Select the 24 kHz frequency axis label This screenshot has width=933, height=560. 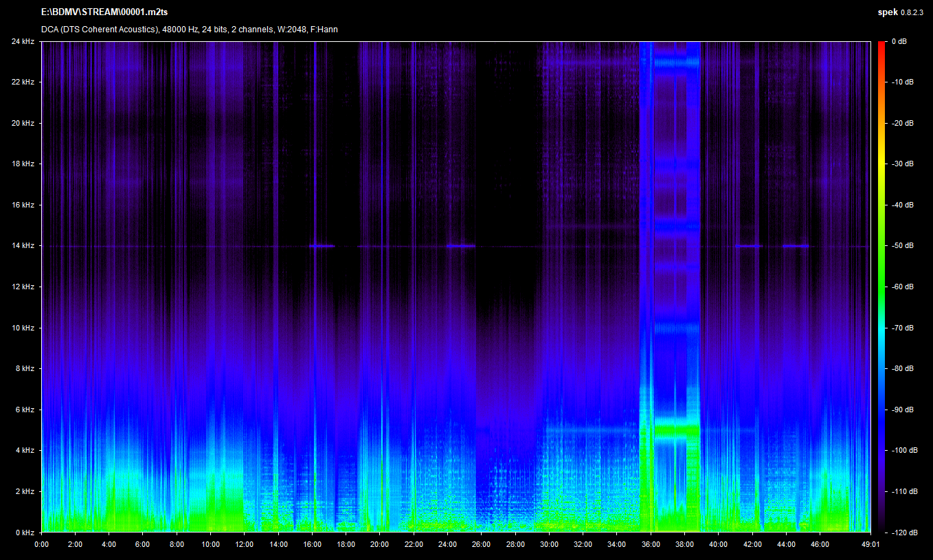(23, 41)
